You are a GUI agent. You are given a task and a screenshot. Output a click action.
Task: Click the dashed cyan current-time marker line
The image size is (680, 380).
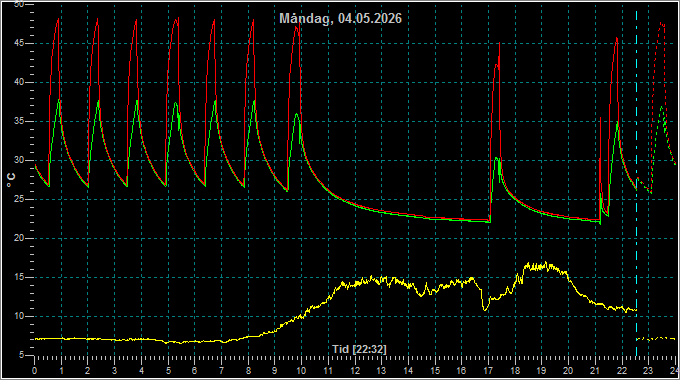point(637,182)
